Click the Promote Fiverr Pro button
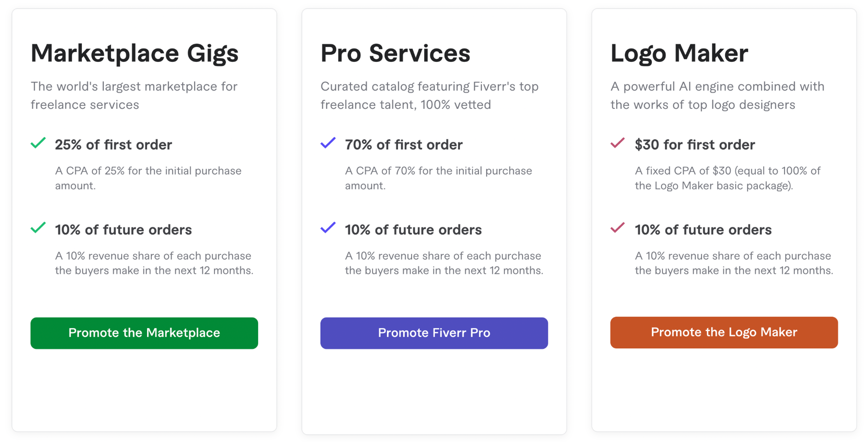868x442 pixels. (x=434, y=333)
